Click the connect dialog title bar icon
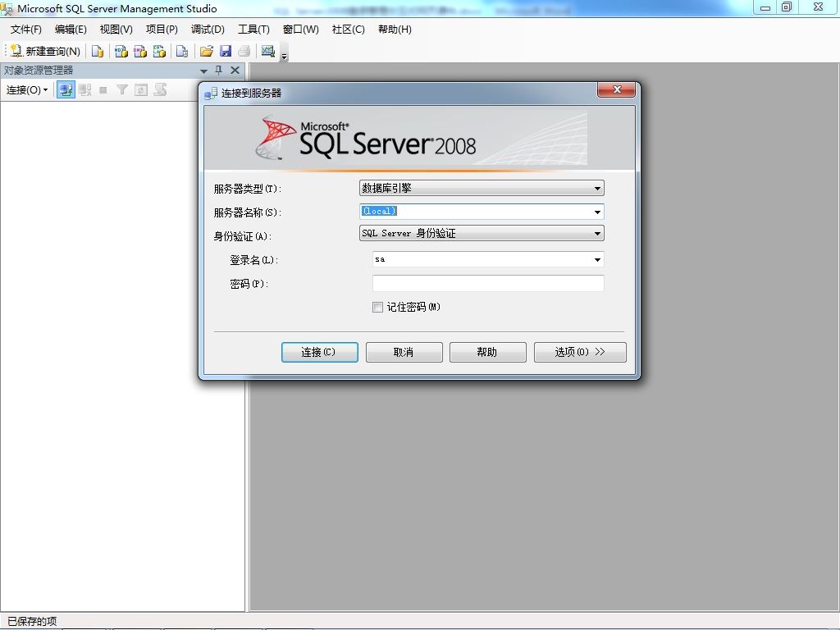Viewport: 840px width, 630px height. 211,94
